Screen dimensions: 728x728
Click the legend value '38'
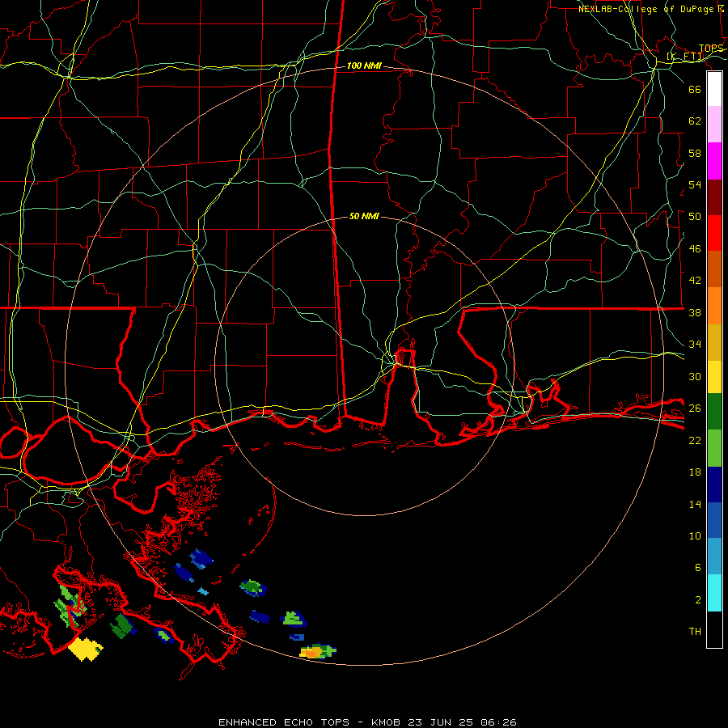tap(695, 312)
